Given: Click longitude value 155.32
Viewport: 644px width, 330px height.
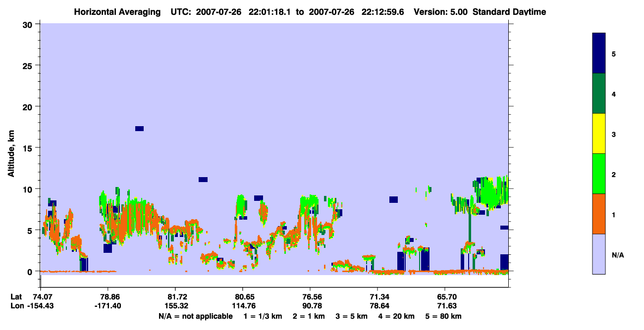Looking at the screenshot, I should point(175,306).
